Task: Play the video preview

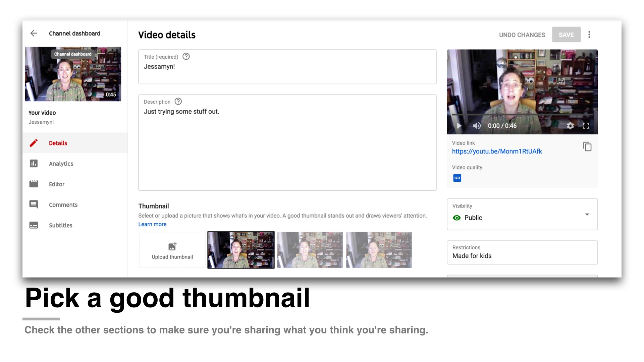Action: (459, 125)
